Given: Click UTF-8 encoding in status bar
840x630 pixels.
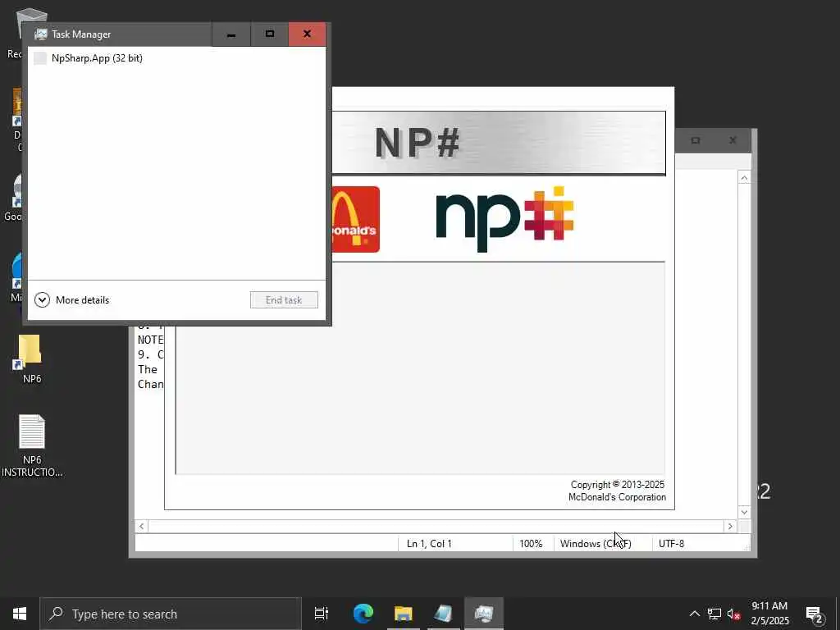Looking at the screenshot, I should (671, 543).
